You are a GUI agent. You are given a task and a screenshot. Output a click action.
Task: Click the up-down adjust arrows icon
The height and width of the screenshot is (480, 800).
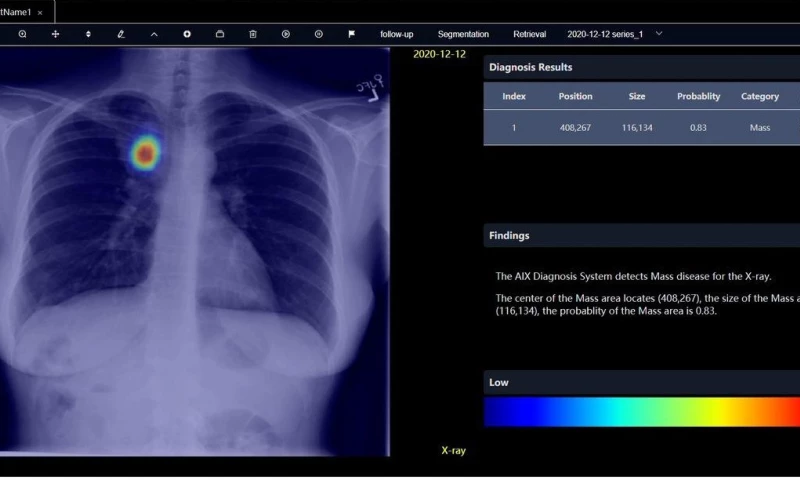pos(88,34)
